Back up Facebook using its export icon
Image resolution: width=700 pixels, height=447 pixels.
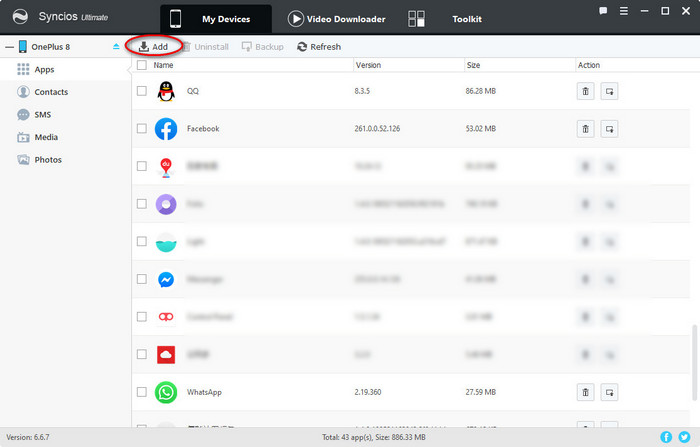tap(609, 129)
